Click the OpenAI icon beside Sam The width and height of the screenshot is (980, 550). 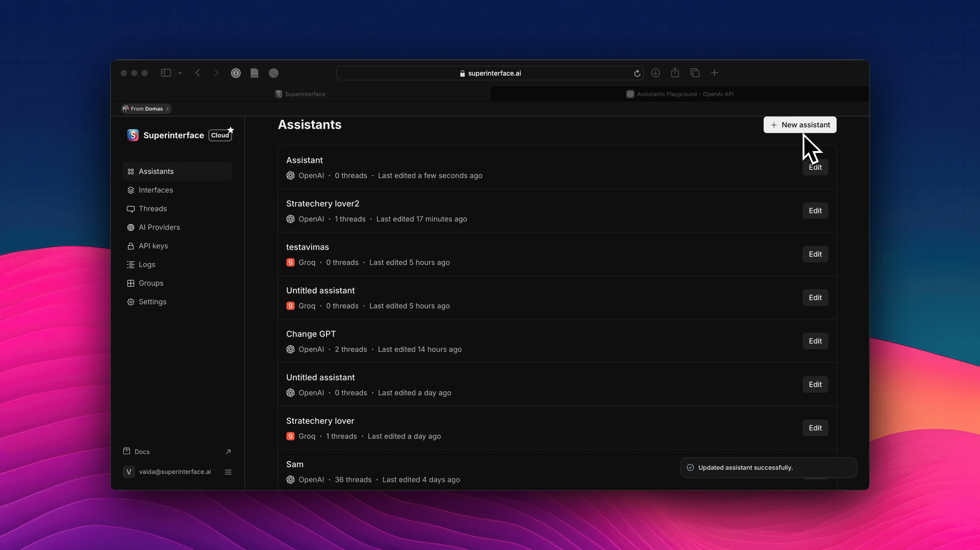290,480
